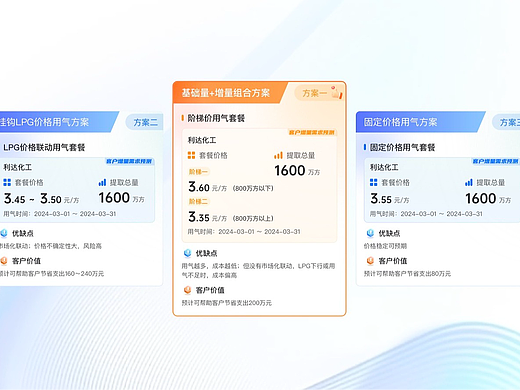Click the 3.55 元/方 price
The image size is (520, 390).
coord(390,199)
